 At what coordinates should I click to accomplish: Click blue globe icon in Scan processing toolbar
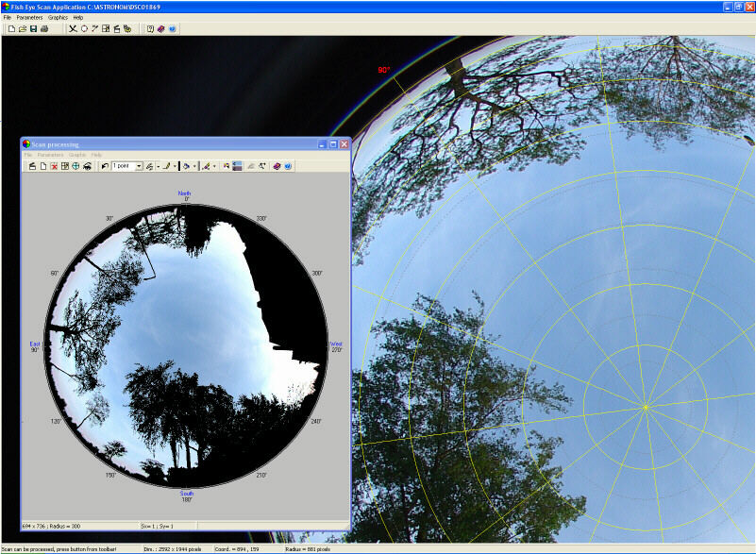(x=288, y=166)
